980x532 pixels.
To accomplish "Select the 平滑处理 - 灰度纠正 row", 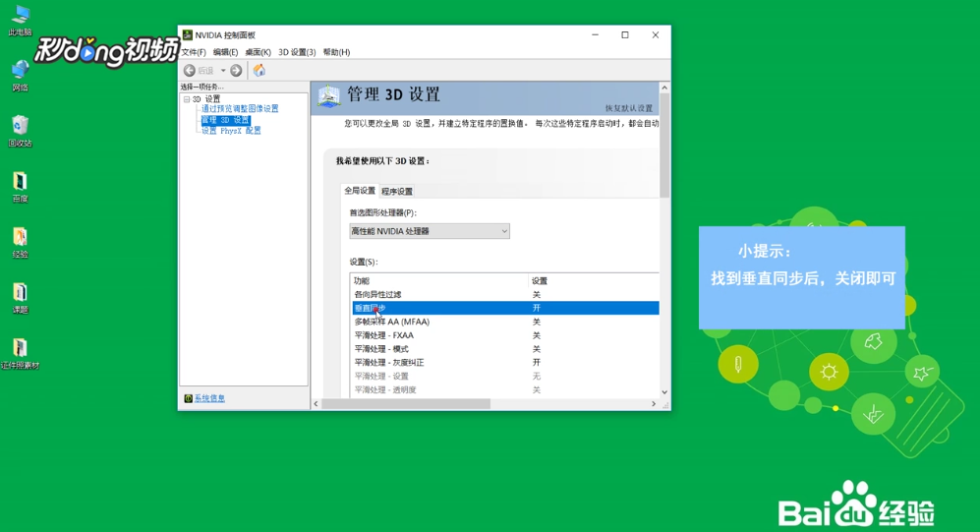I will point(505,363).
